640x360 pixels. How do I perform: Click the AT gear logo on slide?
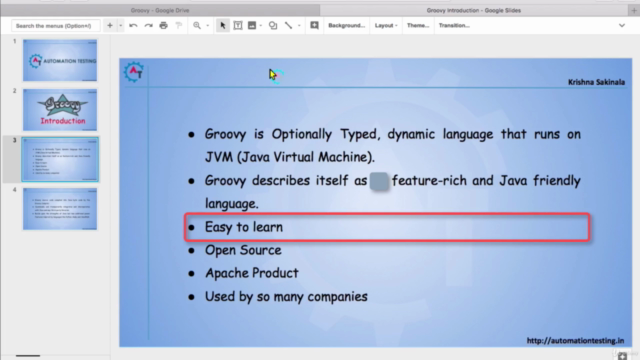134,72
